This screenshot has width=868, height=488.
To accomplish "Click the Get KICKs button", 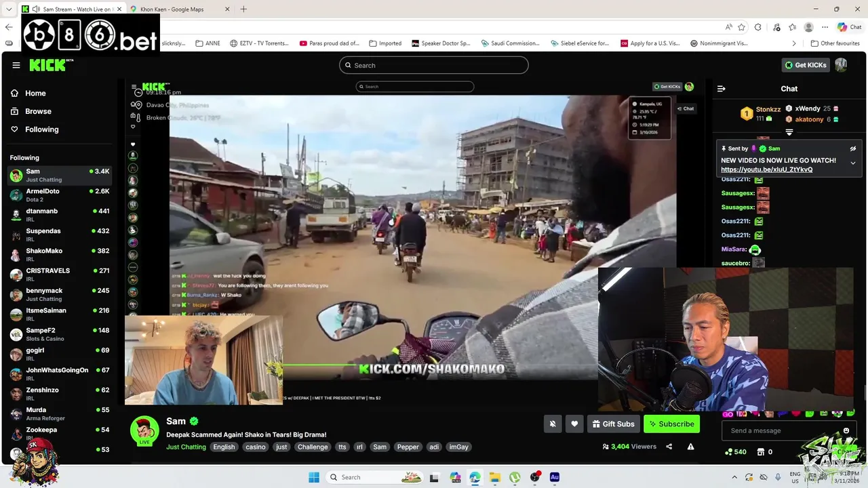I will coord(806,65).
